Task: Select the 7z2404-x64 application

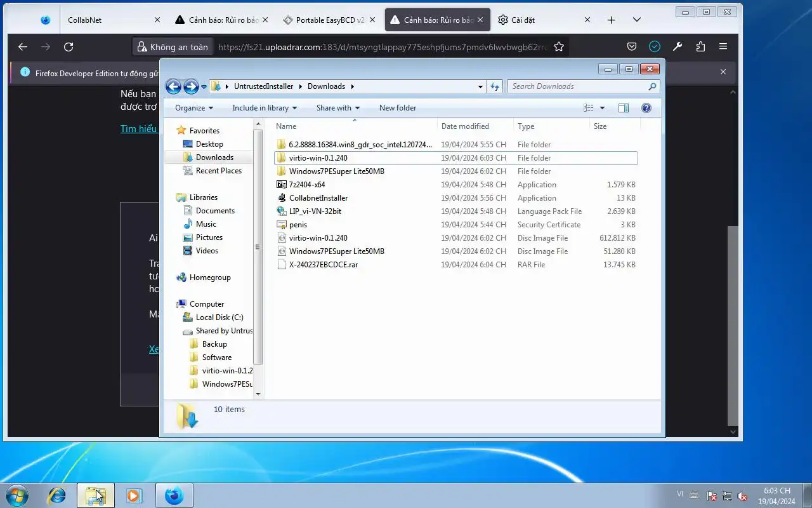Action: pos(455,185)
